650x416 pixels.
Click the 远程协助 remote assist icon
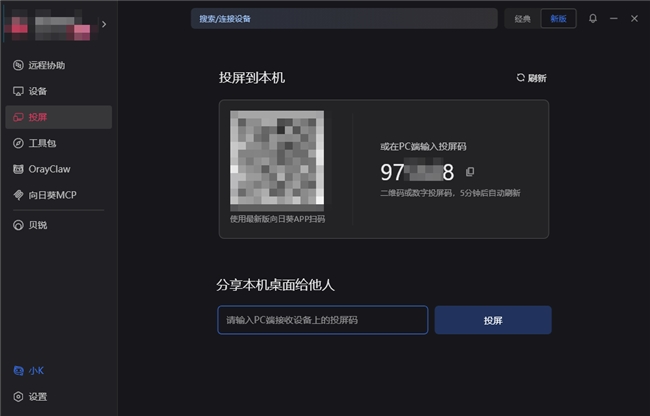click(18, 65)
